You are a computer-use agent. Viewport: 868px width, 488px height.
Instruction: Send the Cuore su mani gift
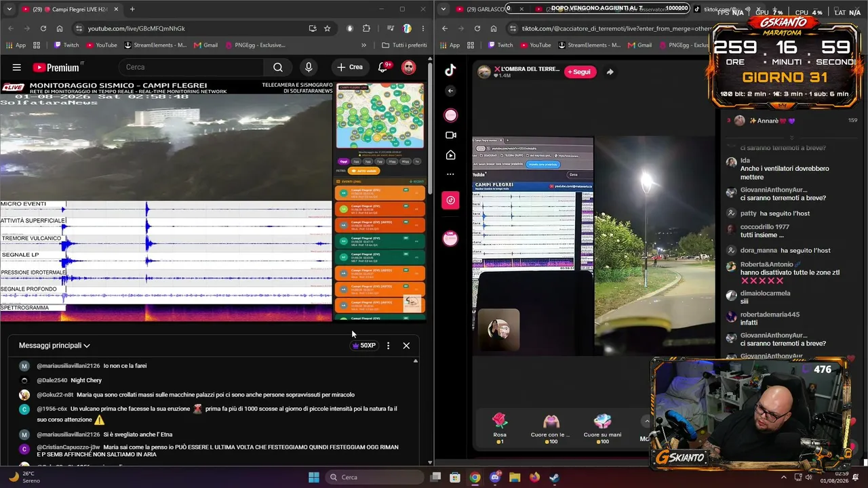602,428
